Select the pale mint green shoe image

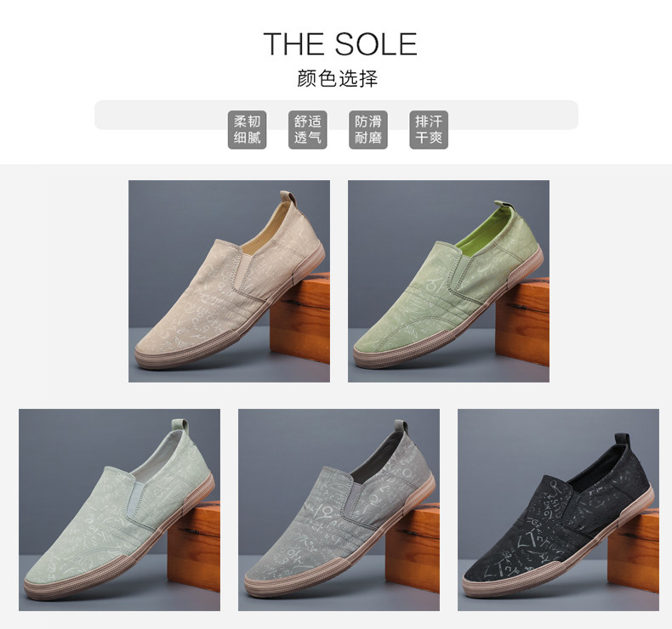click(119, 509)
